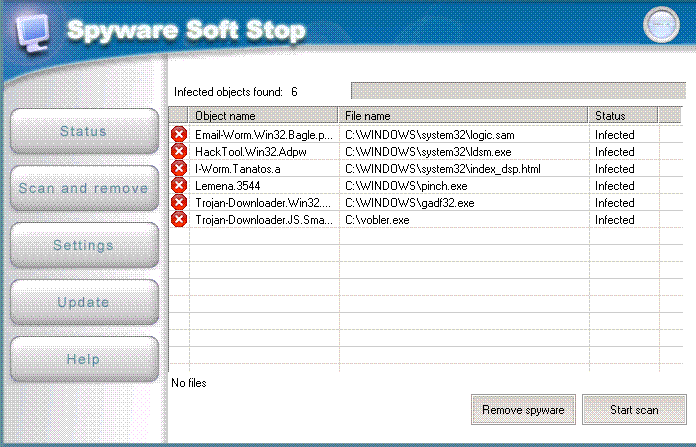Sort by the Object name column header
Screen dimensions: 696x447
[x=263, y=115]
